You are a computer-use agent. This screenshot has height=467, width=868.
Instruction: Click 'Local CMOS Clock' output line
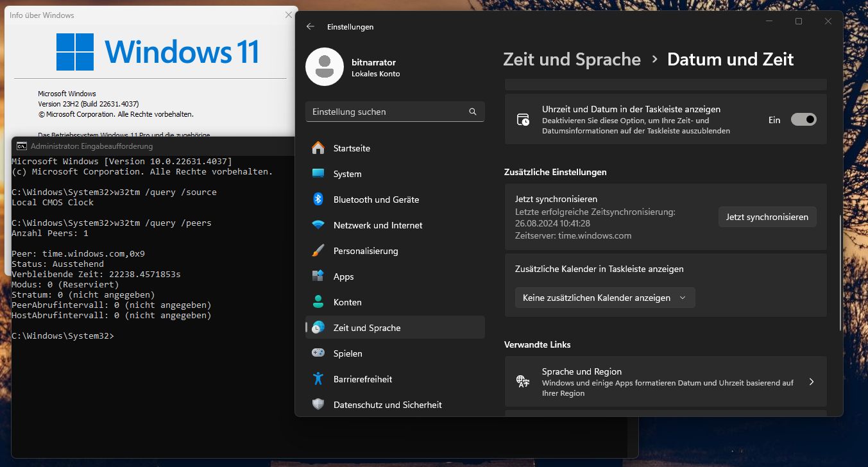point(53,202)
